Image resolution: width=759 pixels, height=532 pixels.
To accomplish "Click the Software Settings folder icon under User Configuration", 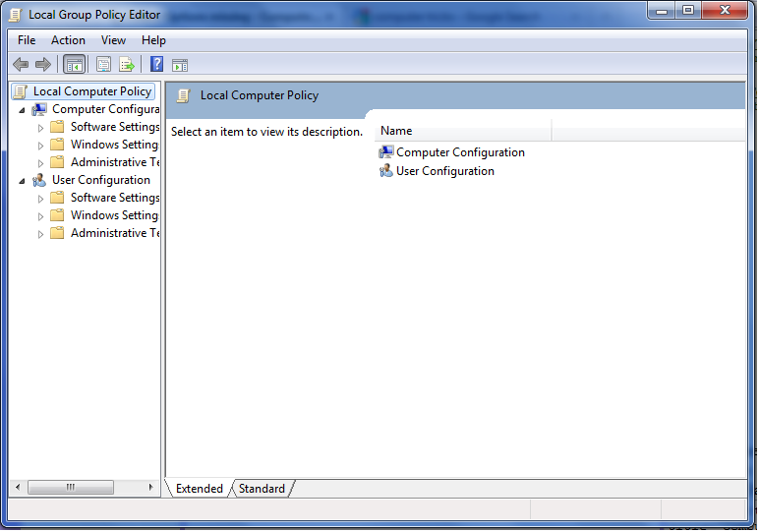I will point(57,198).
